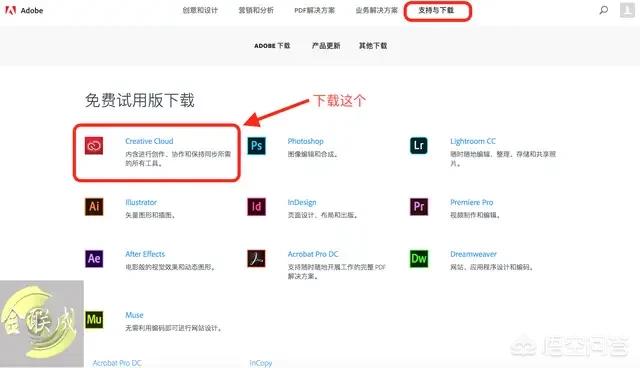Image resolution: width=640 pixels, height=368 pixels.
Task: Open 营销和分析 menu
Action: [256, 10]
